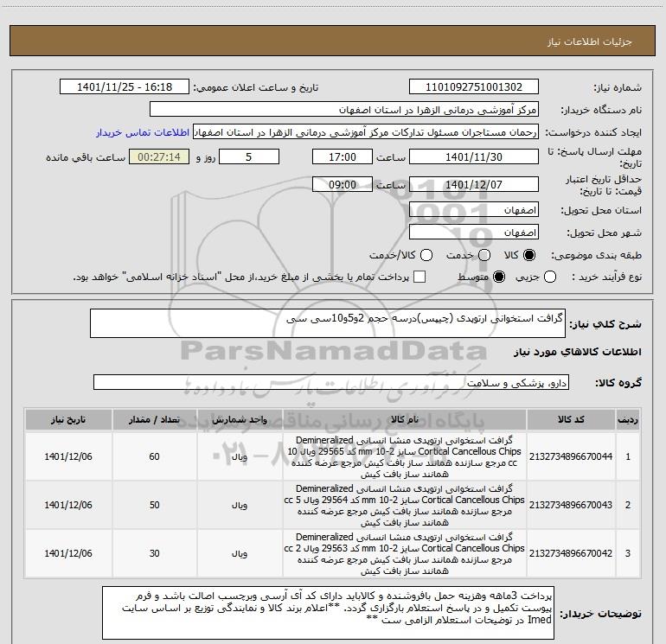This screenshot has width=666, height=644.
Task: Click the general description field گرافت استخوانی
Action: tap(328, 323)
